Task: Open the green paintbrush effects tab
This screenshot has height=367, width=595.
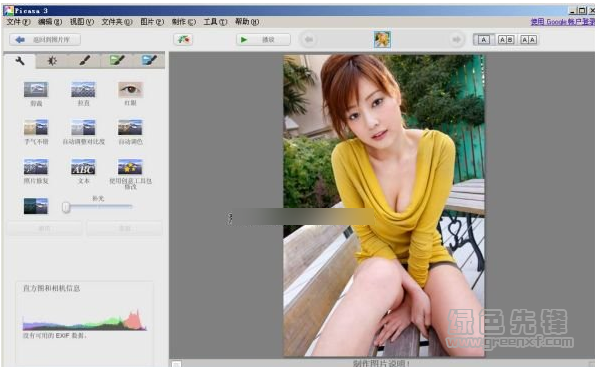Action: [117, 61]
